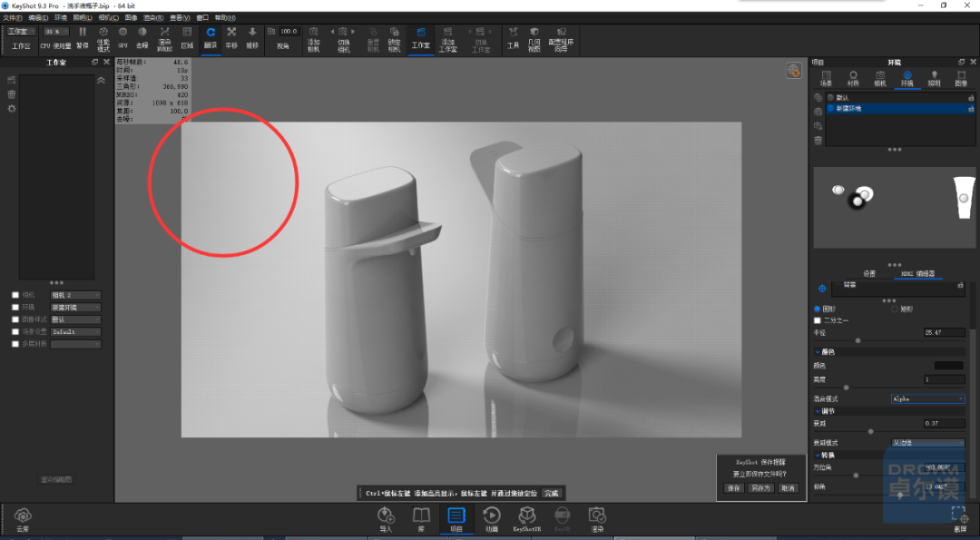The width and height of the screenshot is (980, 540).
Task: Open the 渲染(R) menu
Action: click(x=153, y=18)
